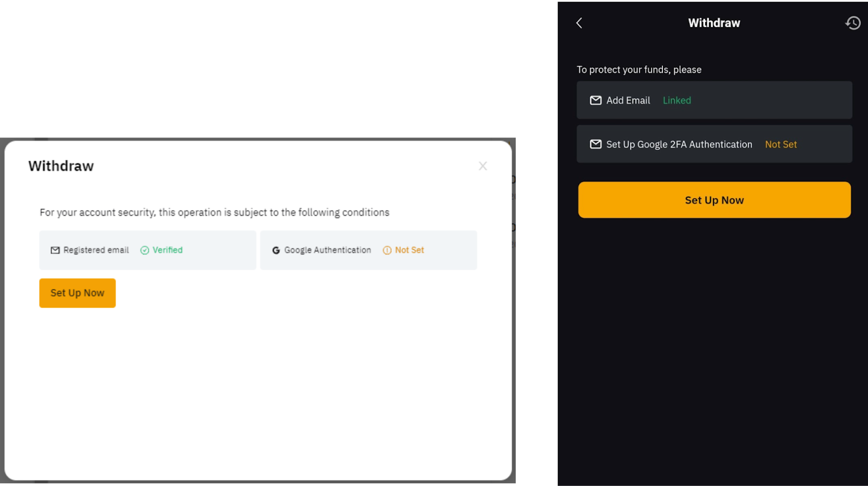Tap the wide Set Up Now button in the dark panel
868x486 pixels.
[714, 200]
